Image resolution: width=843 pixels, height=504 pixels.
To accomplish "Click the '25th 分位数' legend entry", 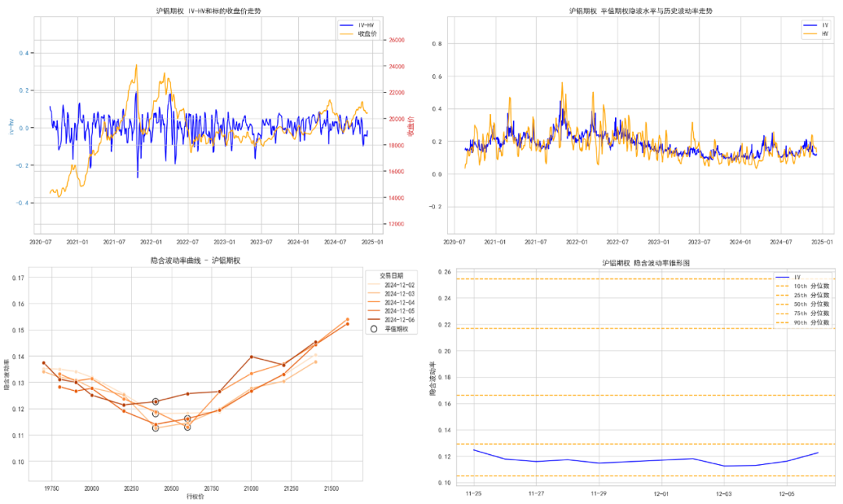I will (802, 296).
